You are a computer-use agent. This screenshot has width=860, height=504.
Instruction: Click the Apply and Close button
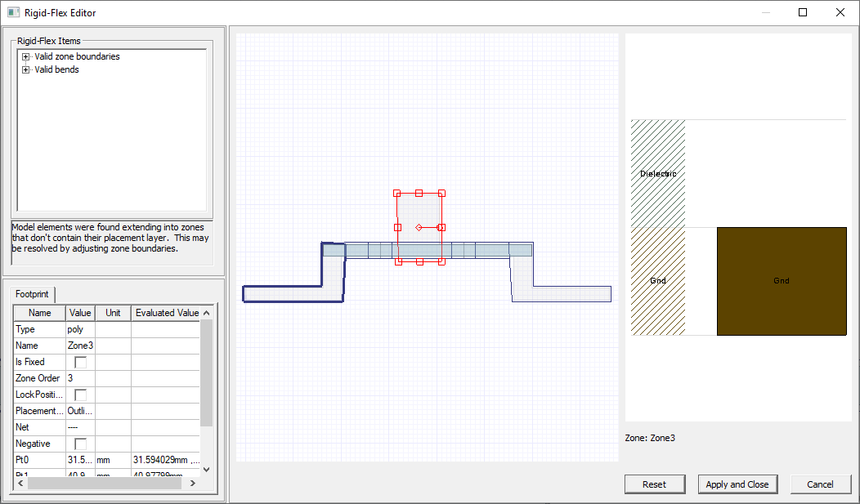[737, 484]
